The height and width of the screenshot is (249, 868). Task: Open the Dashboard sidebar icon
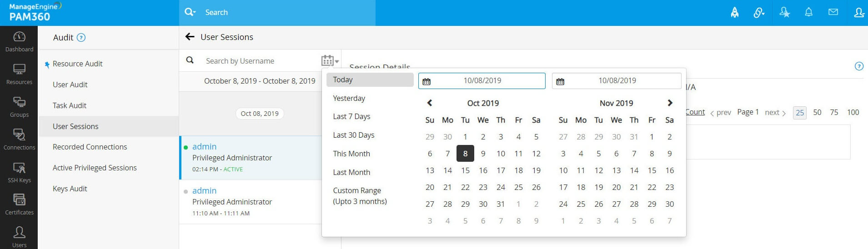click(19, 41)
